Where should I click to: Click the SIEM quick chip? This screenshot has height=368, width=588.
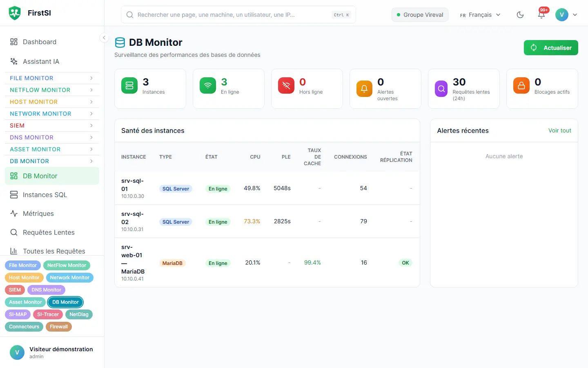(15, 290)
